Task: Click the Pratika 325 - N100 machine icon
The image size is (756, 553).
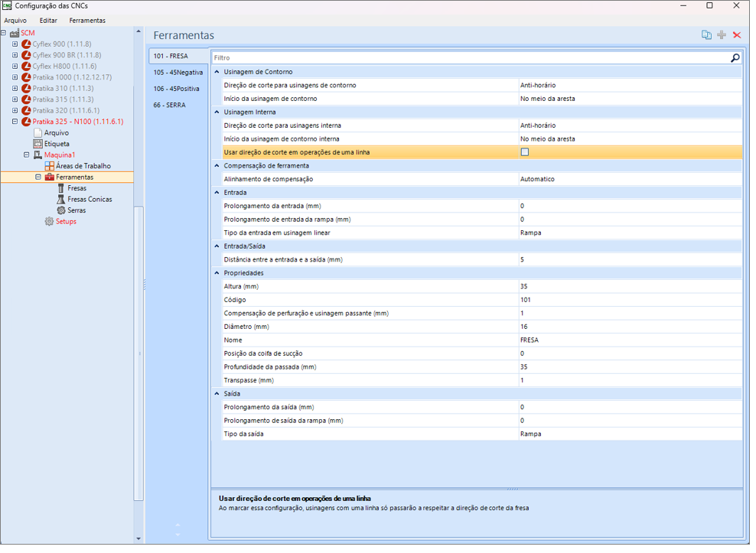Action: point(27,122)
